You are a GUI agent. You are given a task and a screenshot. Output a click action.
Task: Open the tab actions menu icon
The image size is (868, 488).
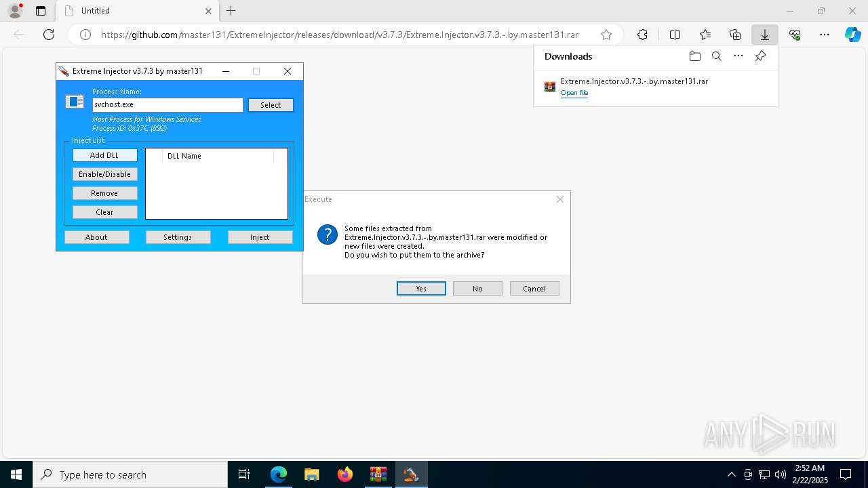[x=41, y=11]
